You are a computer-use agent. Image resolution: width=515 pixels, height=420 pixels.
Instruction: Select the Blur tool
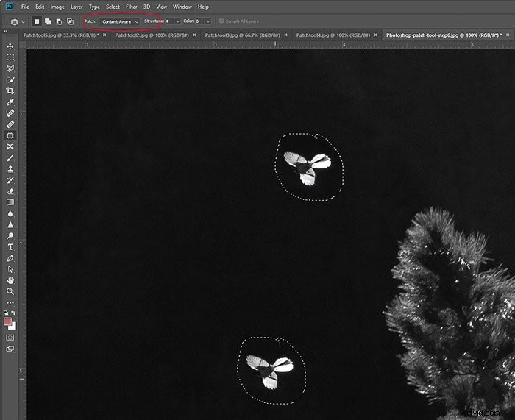[x=10, y=213]
